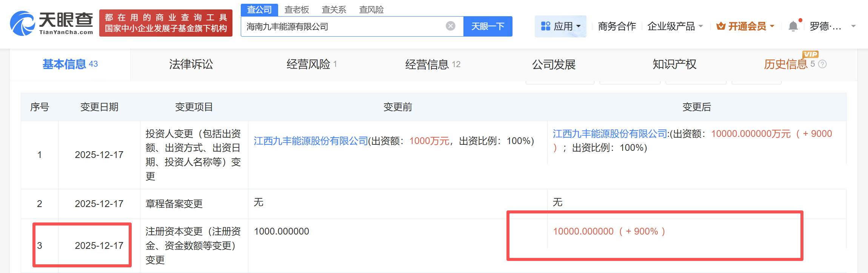Select the 经营风险 tab
This screenshot has height=273, width=868.
click(x=311, y=64)
